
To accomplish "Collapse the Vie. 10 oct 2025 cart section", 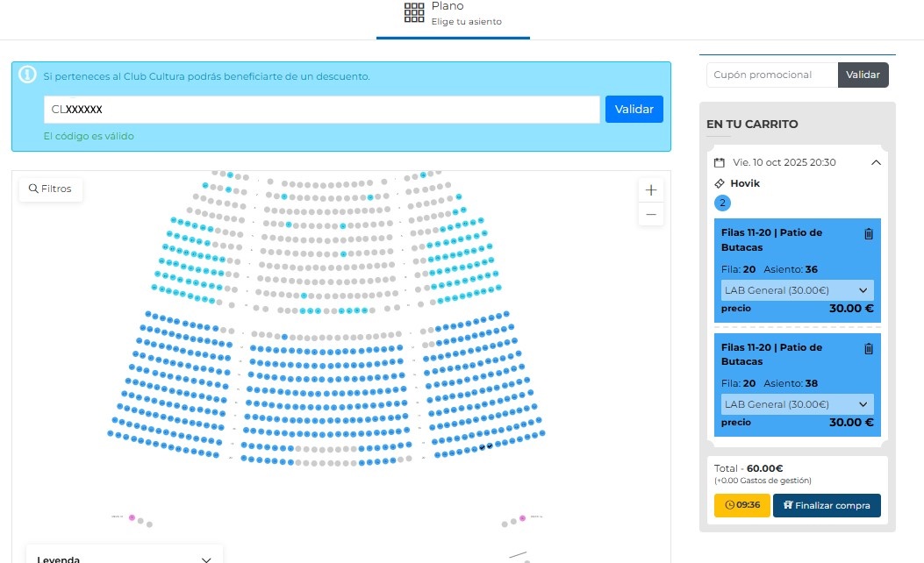I will pyautogui.click(x=875, y=162).
